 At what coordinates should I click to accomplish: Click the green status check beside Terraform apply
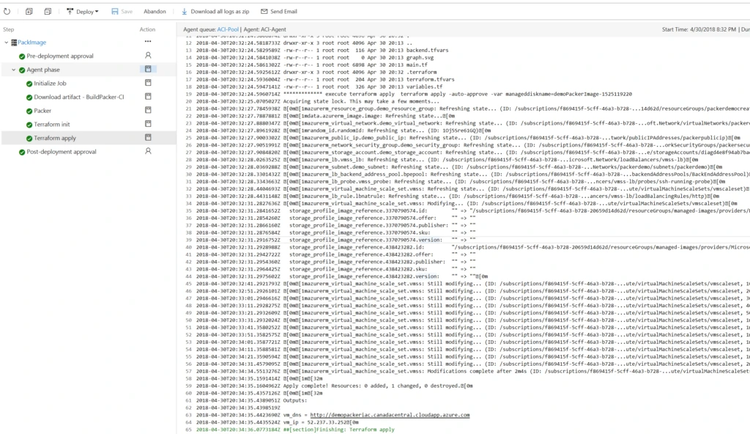click(x=29, y=138)
